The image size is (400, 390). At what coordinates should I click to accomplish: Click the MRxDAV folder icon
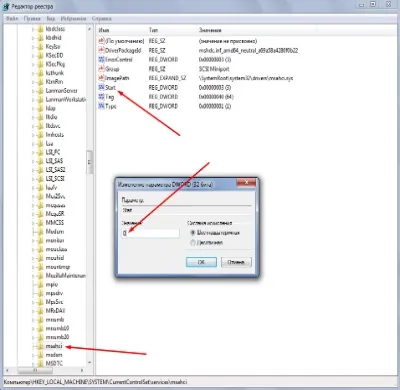click(x=40, y=311)
